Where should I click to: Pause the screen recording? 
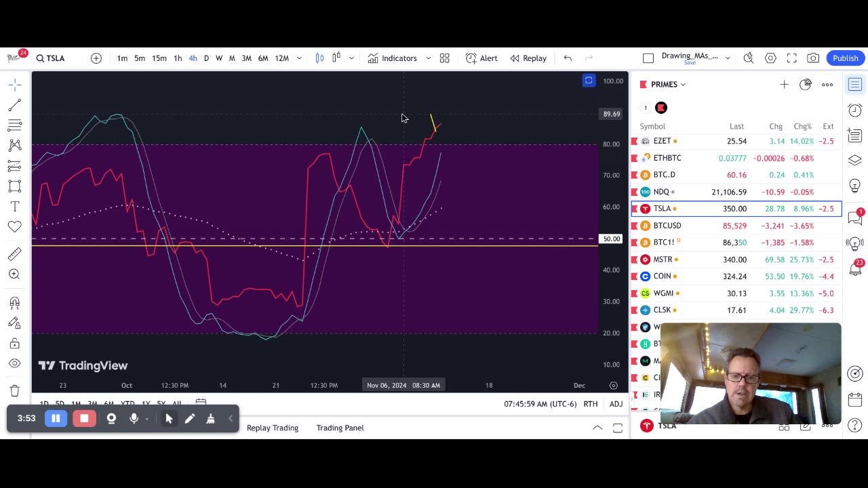click(56, 418)
